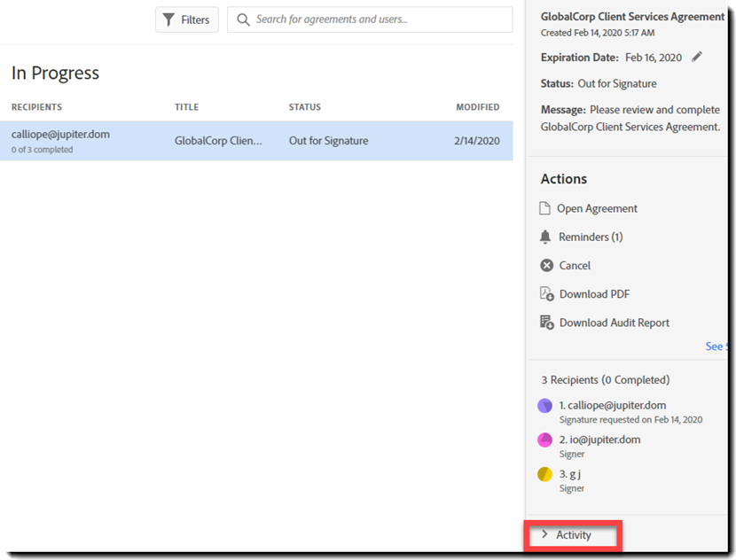Image resolution: width=736 pixels, height=560 pixels.
Task: Click the Cancel X circle icon
Action: (546, 265)
